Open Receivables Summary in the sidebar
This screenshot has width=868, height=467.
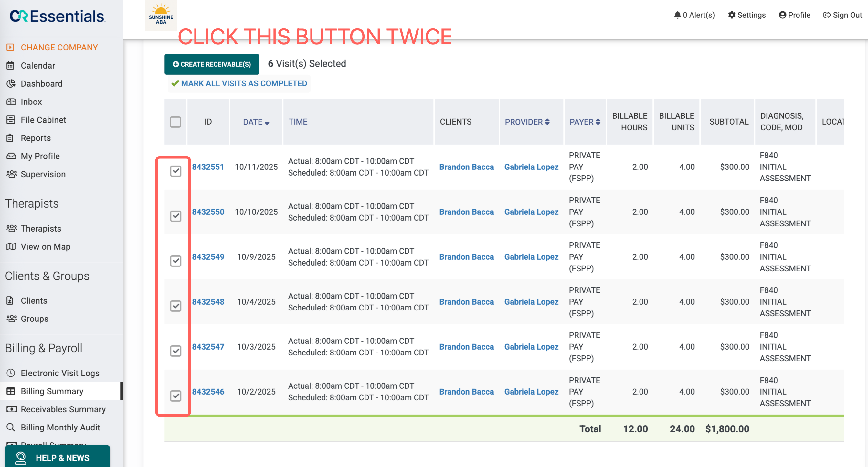(63, 409)
